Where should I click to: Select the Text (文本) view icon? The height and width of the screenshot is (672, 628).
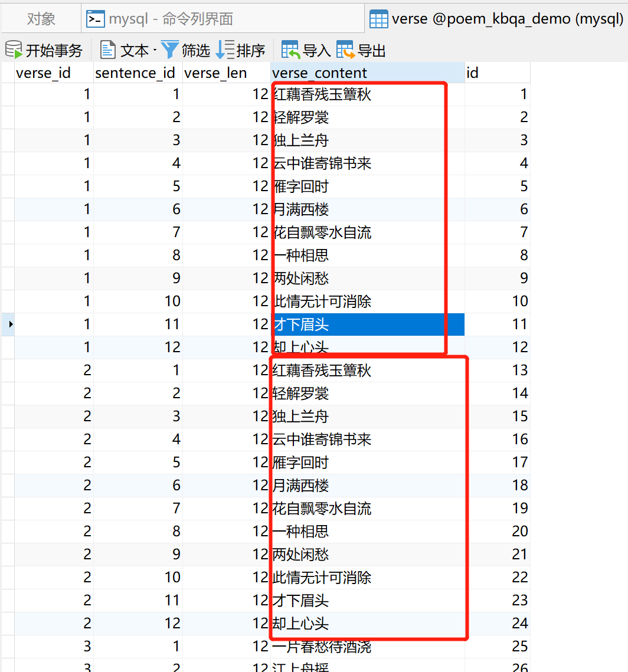pyautogui.click(x=108, y=50)
